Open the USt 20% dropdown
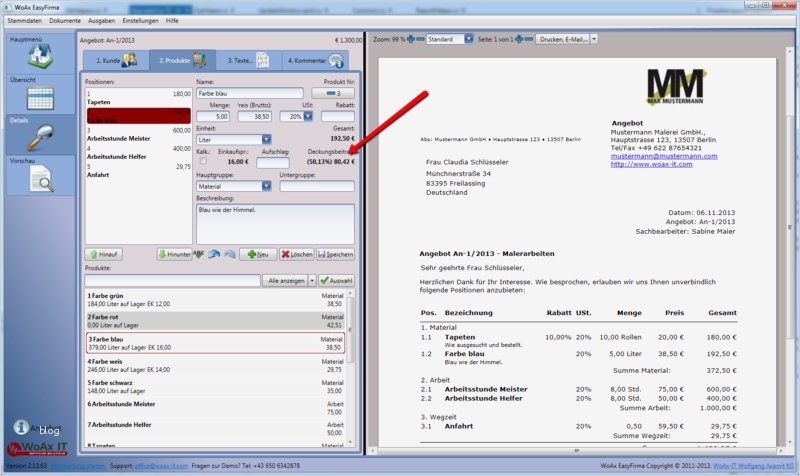 pyautogui.click(x=308, y=116)
